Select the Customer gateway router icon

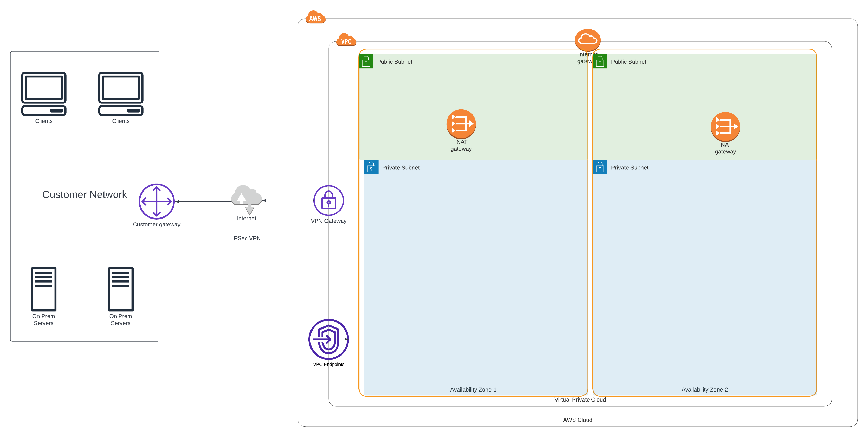[157, 201]
